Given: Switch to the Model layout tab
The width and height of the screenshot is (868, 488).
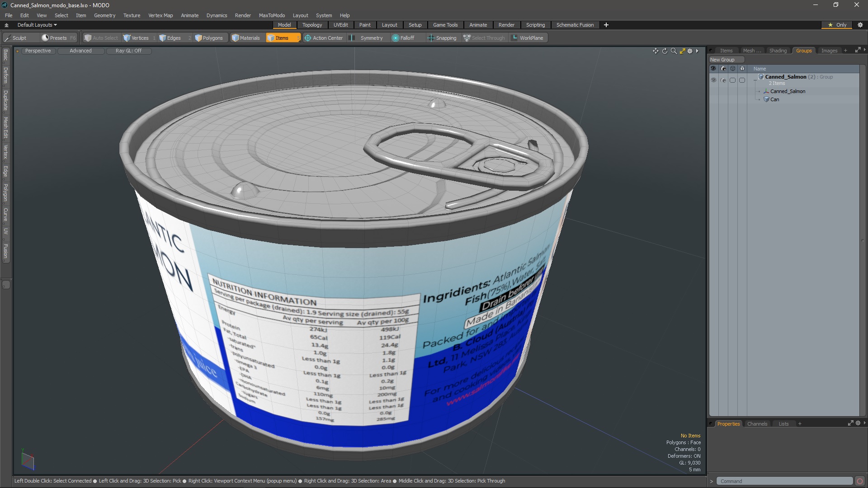Looking at the screenshot, I should coord(284,25).
